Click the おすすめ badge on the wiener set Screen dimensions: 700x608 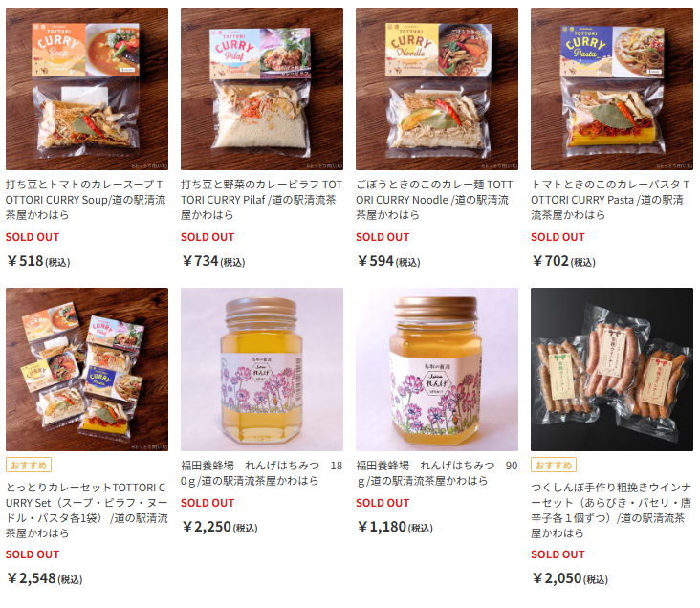554,465
